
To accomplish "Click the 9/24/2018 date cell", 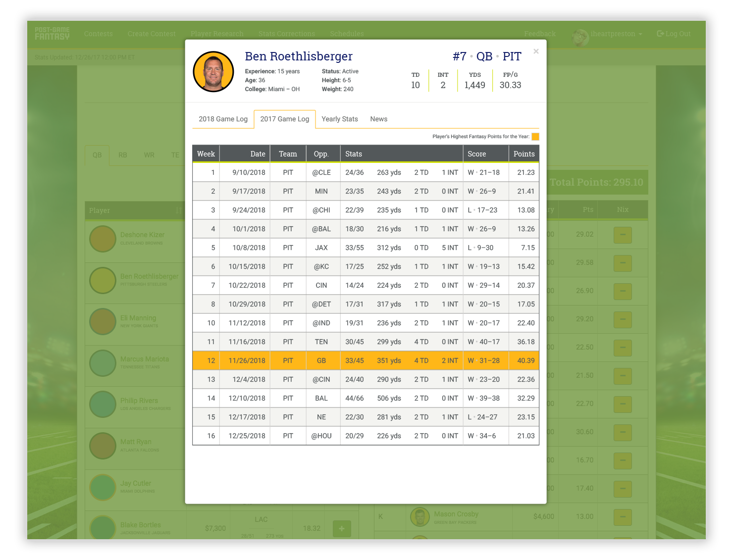I will point(249,210).
